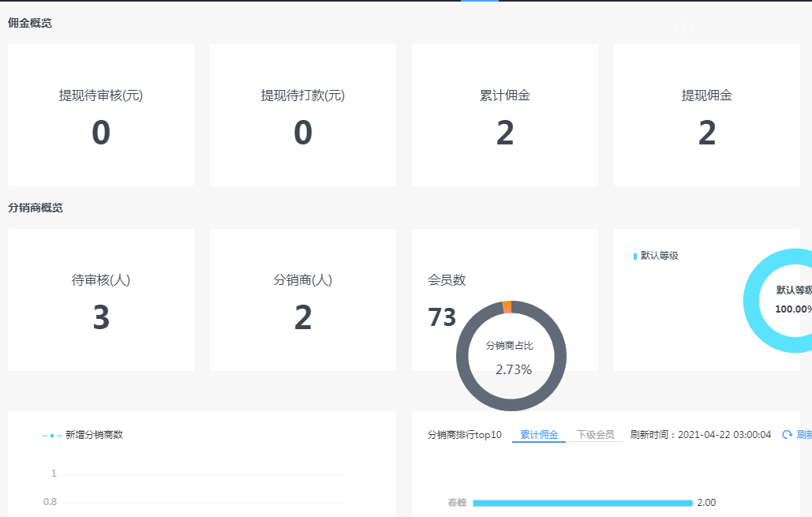This screenshot has height=517, width=812.
Task: Click the 刷新 refresh link text
Action: (804, 435)
